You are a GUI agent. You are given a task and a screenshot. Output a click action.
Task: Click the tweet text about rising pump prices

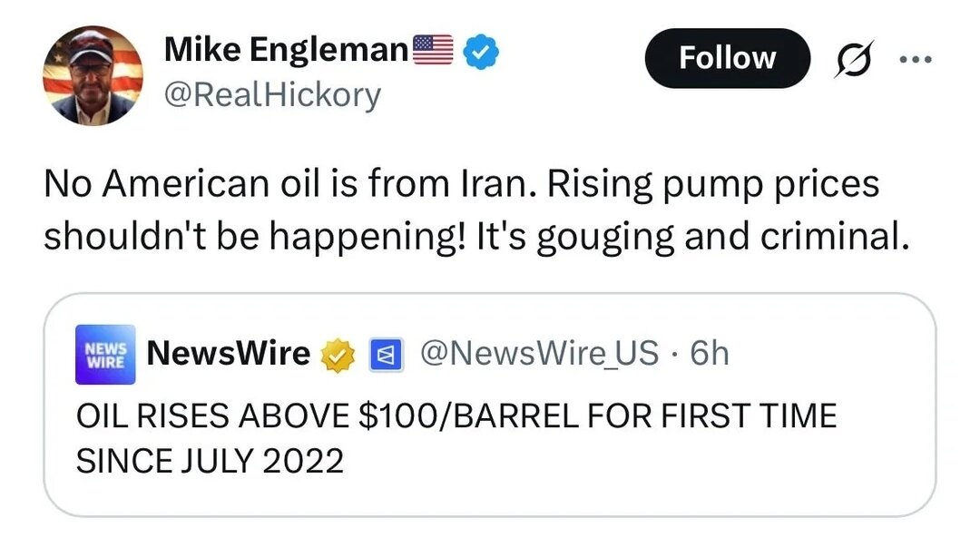[x=462, y=210]
